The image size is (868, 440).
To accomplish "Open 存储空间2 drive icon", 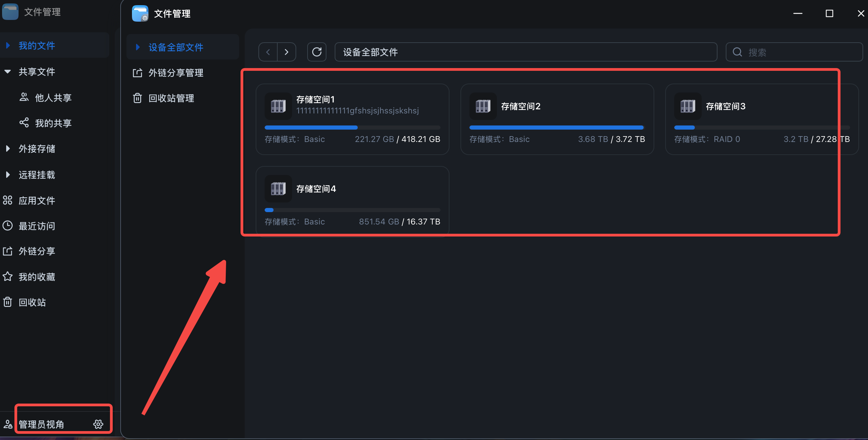I will (x=483, y=106).
